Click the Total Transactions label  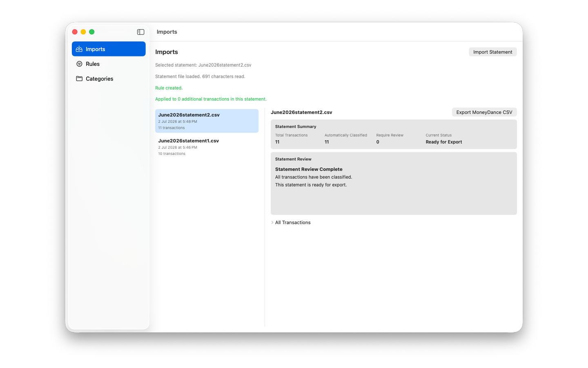[292, 135]
